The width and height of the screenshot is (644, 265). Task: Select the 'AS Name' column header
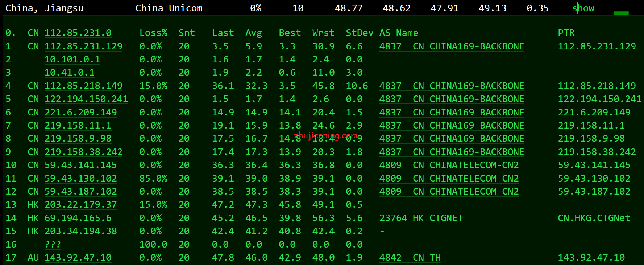pyautogui.click(x=399, y=33)
